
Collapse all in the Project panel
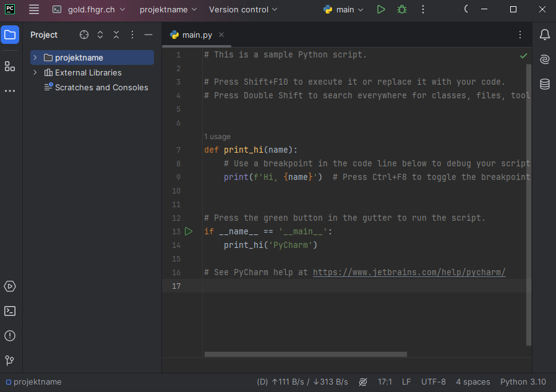[x=116, y=35]
